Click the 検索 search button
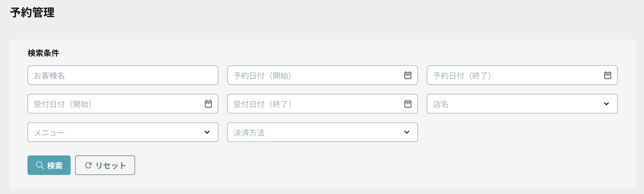Image resolution: width=644 pixels, height=194 pixels. pos(49,165)
